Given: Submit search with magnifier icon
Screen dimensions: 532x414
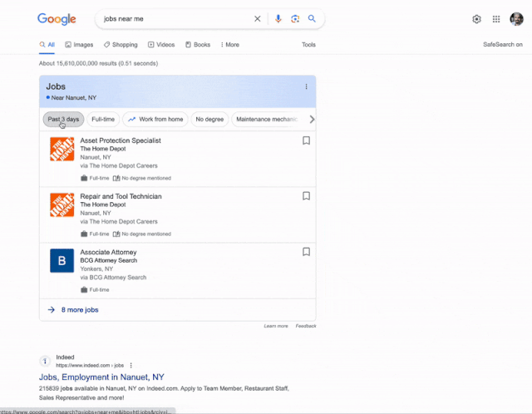Looking at the screenshot, I should point(312,18).
